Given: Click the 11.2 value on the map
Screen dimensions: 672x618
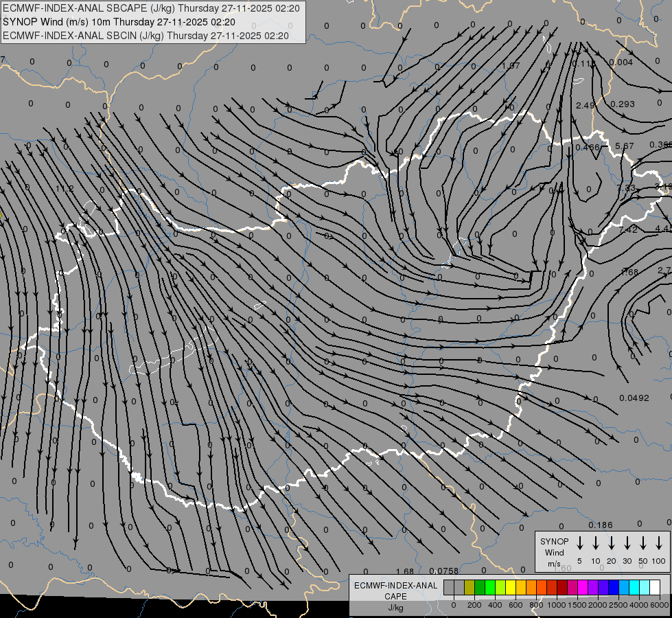Looking at the screenshot, I should pos(65,189).
